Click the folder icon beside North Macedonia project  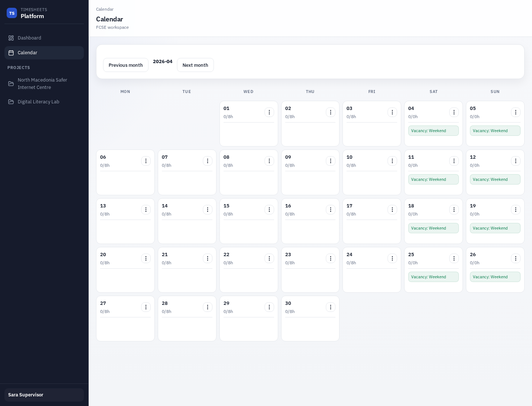11,84
